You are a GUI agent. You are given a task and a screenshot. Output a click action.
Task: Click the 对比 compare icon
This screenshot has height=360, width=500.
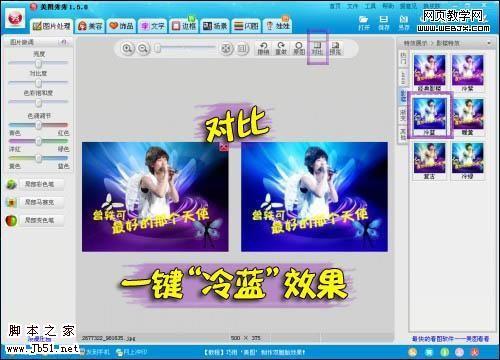[317, 49]
